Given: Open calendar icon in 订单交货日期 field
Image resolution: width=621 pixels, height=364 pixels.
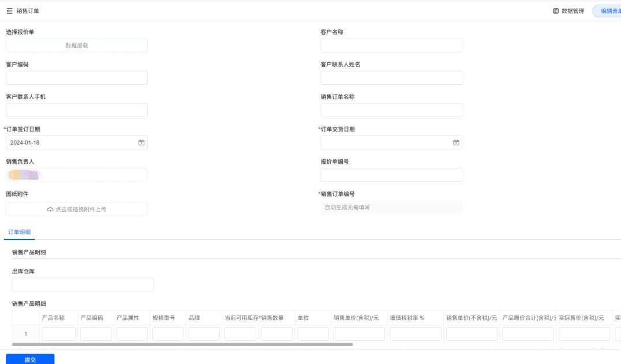Looking at the screenshot, I should pos(456,142).
